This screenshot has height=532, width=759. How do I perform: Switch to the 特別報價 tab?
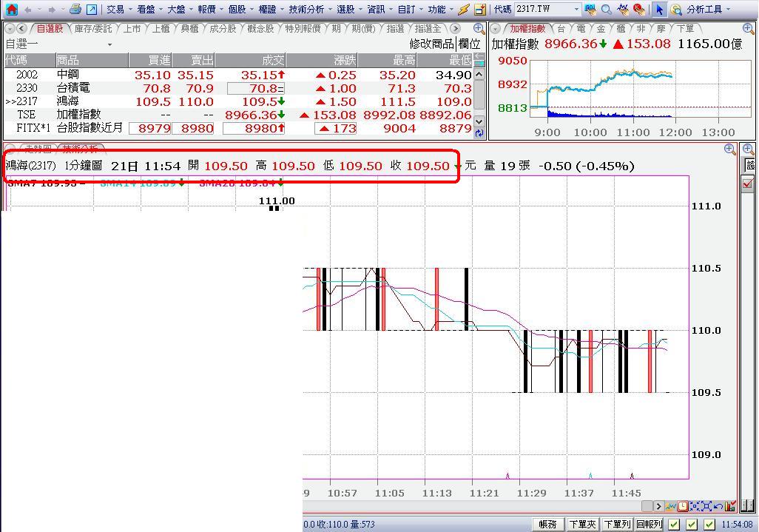pyautogui.click(x=303, y=29)
